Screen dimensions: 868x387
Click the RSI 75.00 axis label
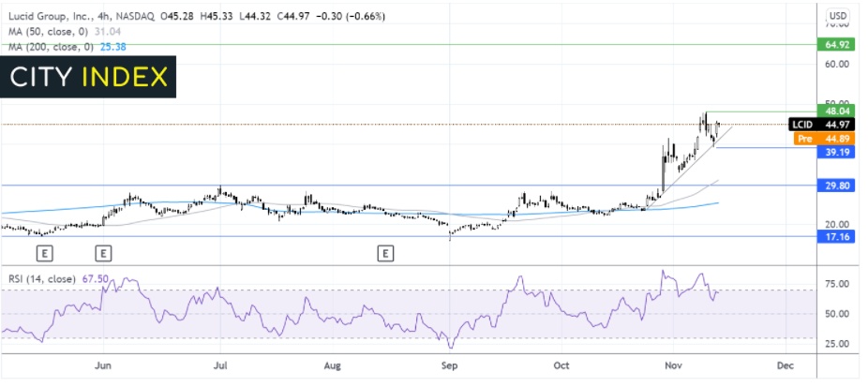pyautogui.click(x=836, y=284)
